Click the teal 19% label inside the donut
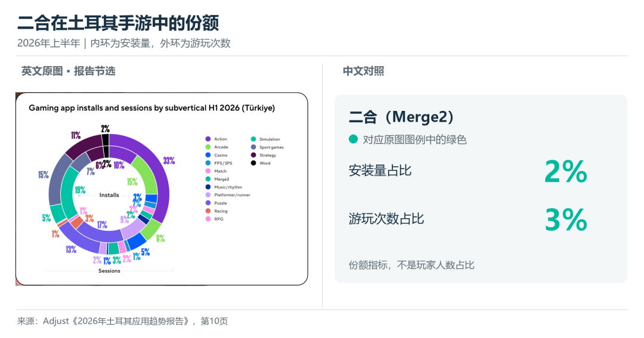Viewport: 644px width, 338px height. click(x=80, y=190)
